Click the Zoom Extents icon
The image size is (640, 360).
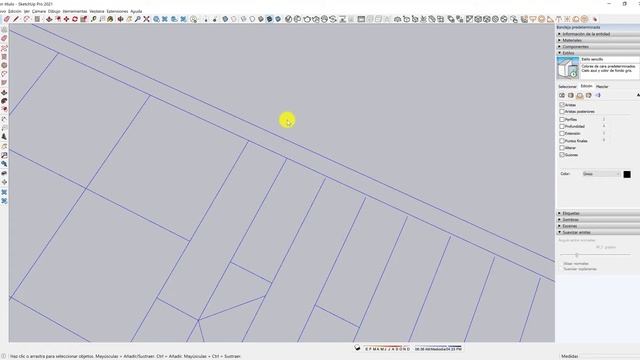147,19
